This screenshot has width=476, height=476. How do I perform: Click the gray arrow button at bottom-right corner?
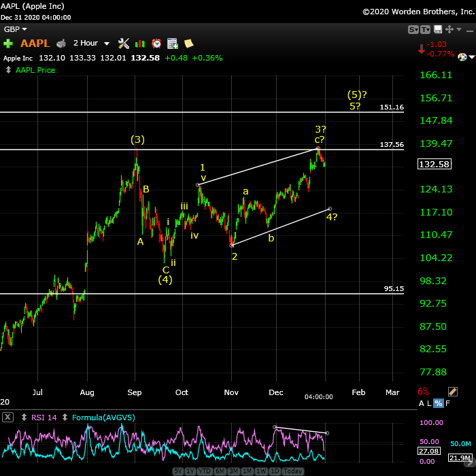471,462
